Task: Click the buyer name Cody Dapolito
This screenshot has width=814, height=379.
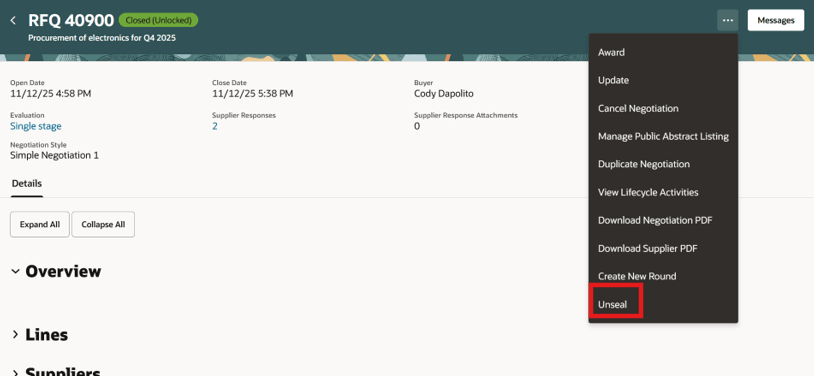Action: pos(444,93)
